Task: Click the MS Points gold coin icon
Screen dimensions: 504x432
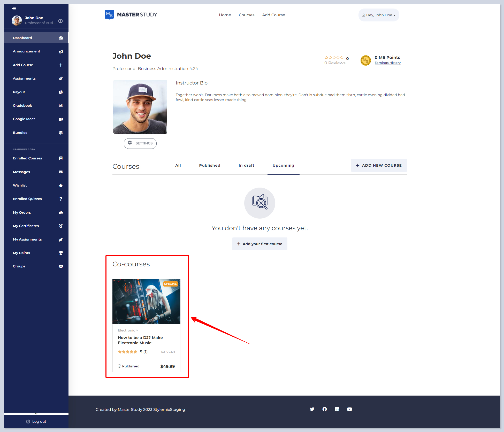Action: pos(365,60)
